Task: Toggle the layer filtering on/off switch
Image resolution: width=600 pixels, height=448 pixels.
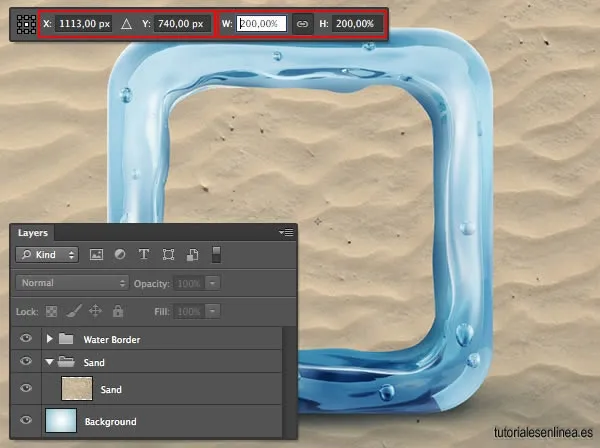Action: 216,255
